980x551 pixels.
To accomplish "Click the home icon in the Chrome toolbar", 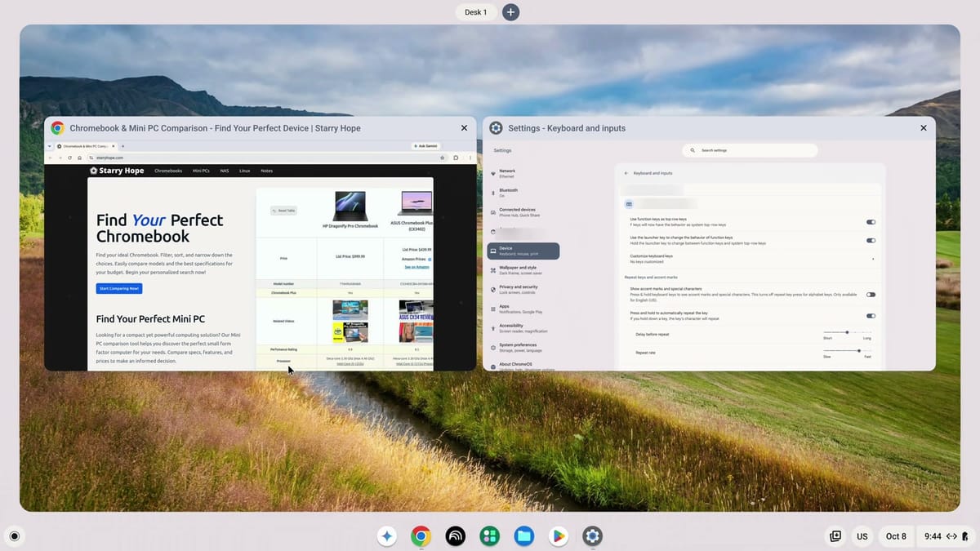I will click(x=79, y=158).
